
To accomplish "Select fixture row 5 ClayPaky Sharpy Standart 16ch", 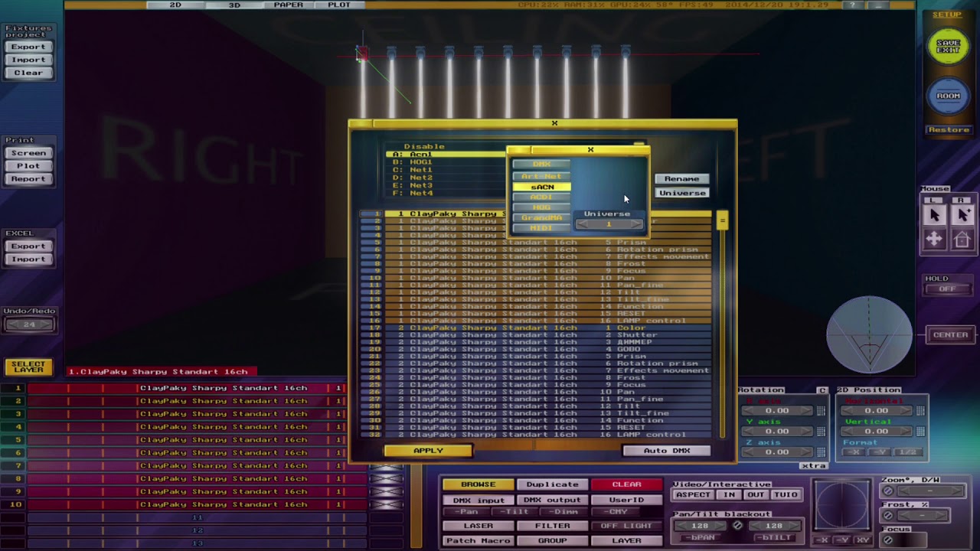I will point(185,440).
